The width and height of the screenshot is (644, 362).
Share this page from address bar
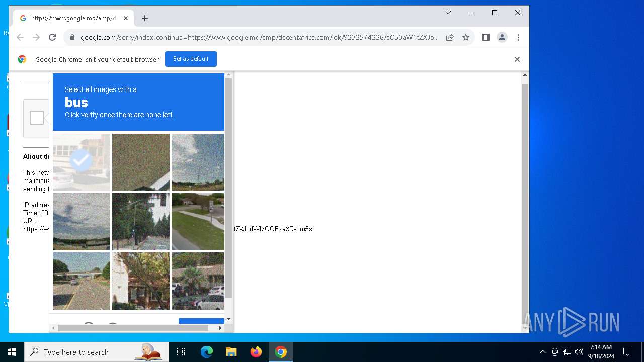(450, 37)
